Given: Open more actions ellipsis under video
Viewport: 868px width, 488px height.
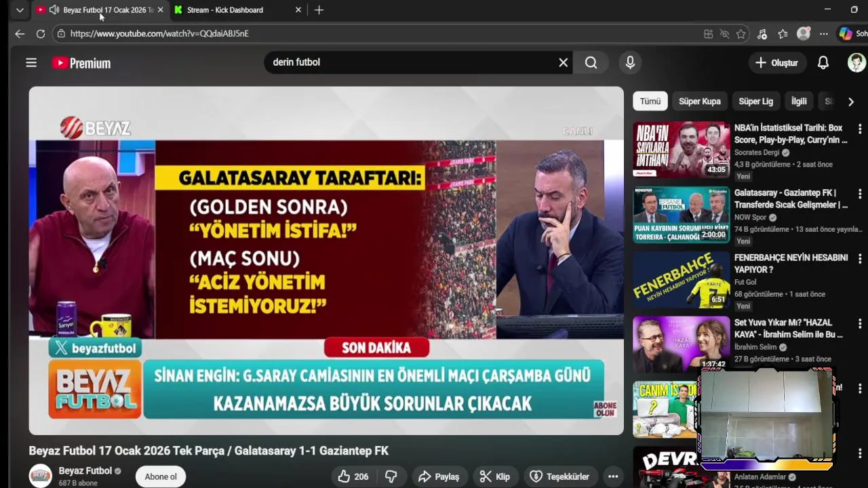Looking at the screenshot, I should pos(613,476).
